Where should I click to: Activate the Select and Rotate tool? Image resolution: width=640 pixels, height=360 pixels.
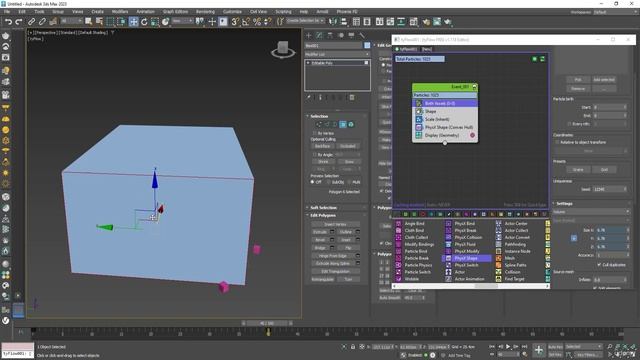tap(144, 22)
